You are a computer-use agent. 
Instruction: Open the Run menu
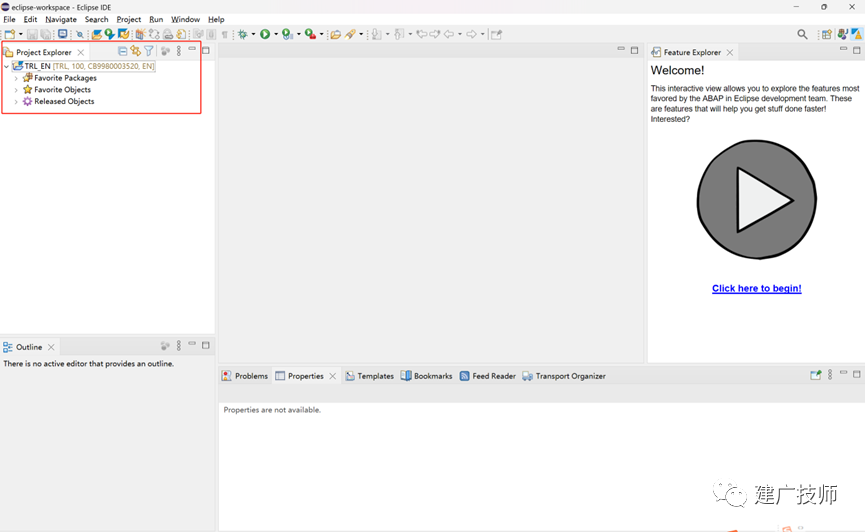pyautogui.click(x=156, y=19)
